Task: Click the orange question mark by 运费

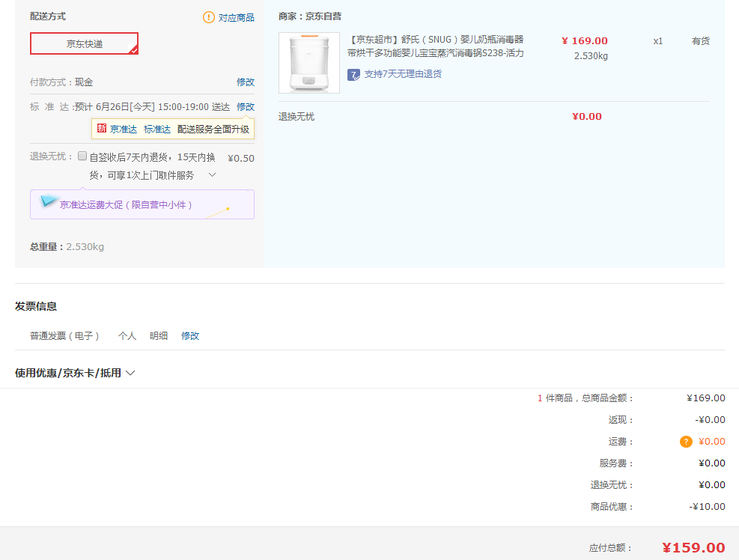Action: (686, 442)
